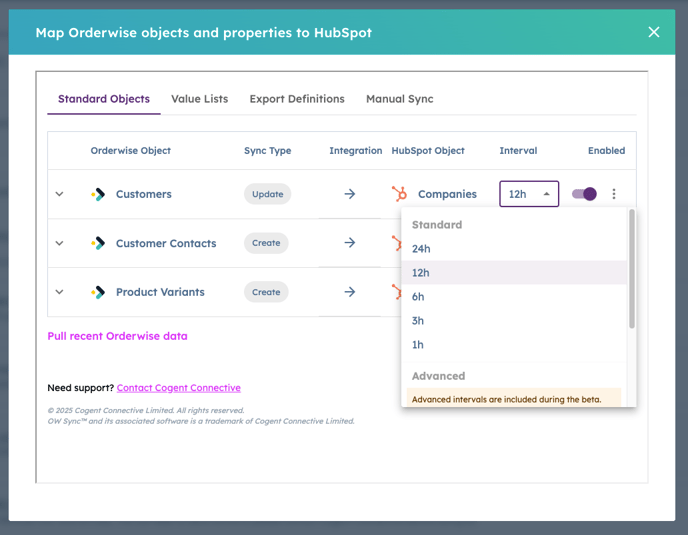This screenshot has height=535, width=688.
Task: Click the integration arrow in Product Variants row
Action: pos(350,292)
